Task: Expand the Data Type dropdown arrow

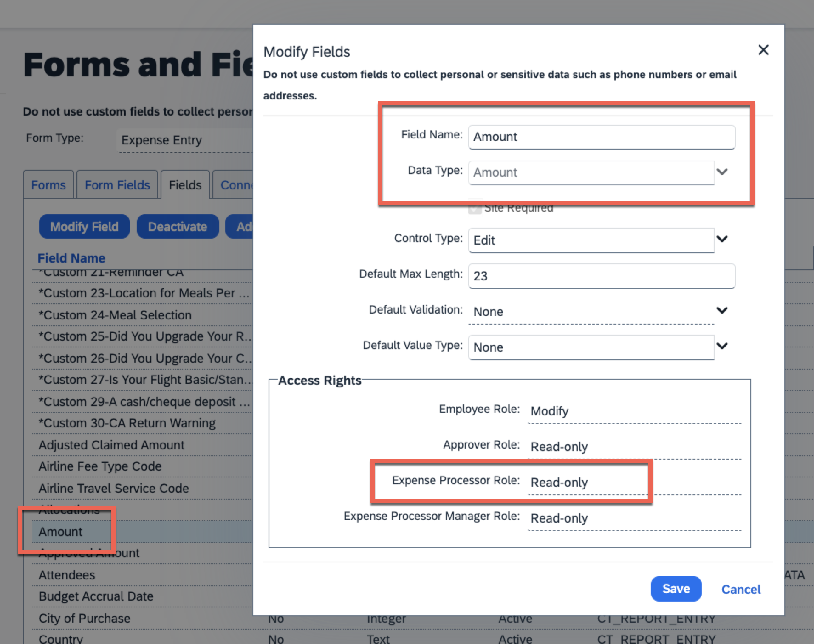Action: 722,172
